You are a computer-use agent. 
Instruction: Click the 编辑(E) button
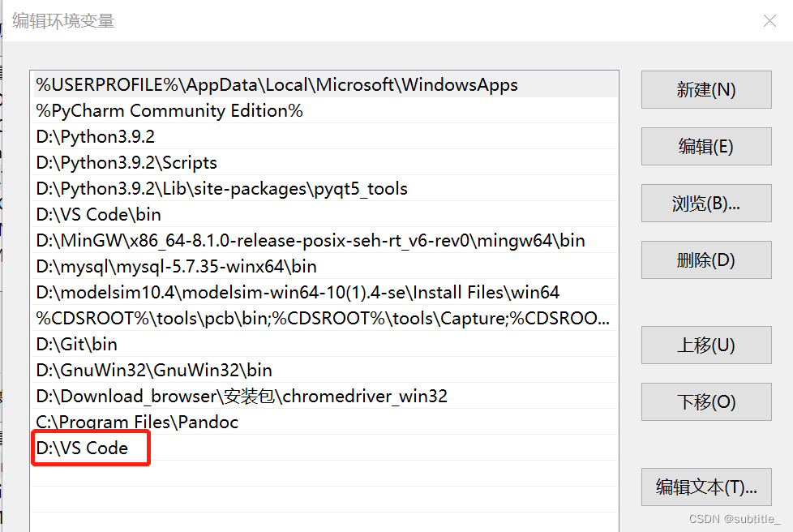705,146
